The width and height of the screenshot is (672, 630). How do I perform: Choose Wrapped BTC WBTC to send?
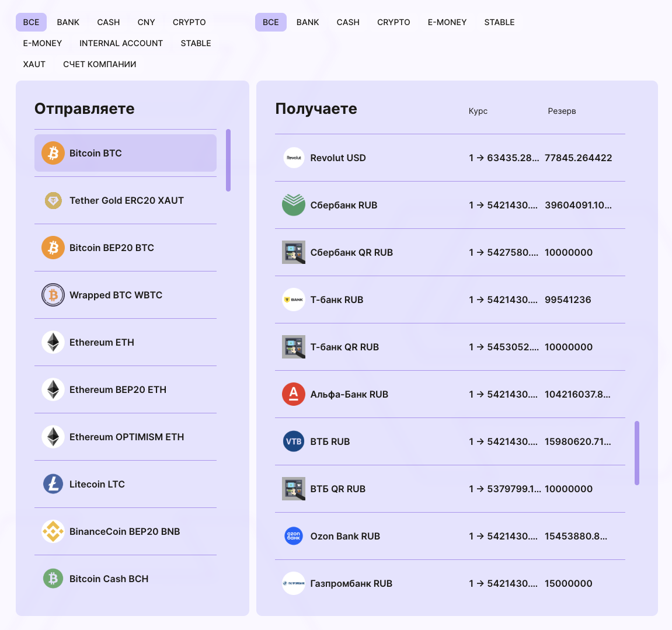coord(125,295)
